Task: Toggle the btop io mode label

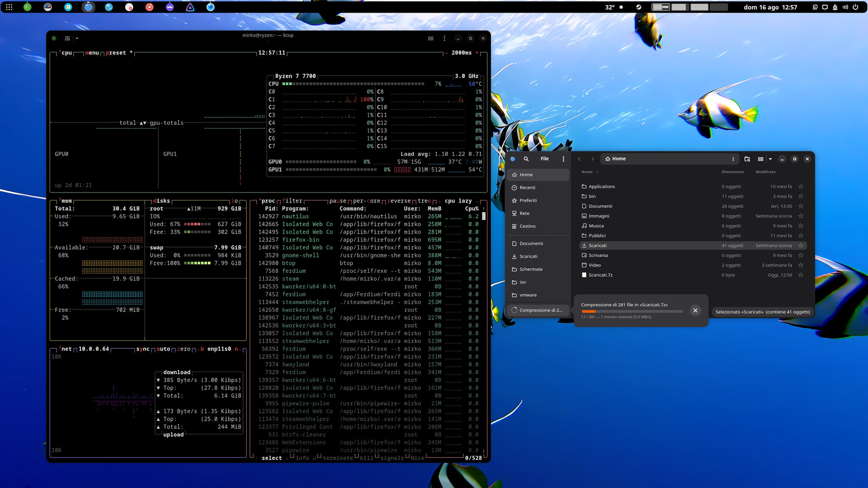Action: [235, 201]
